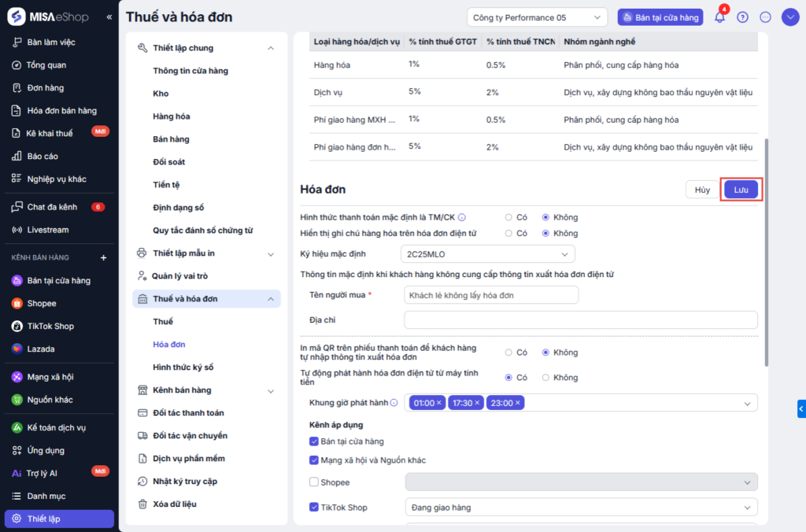Click the Địa chỉ input field
Image resolution: width=806 pixels, height=532 pixels.
point(580,320)
